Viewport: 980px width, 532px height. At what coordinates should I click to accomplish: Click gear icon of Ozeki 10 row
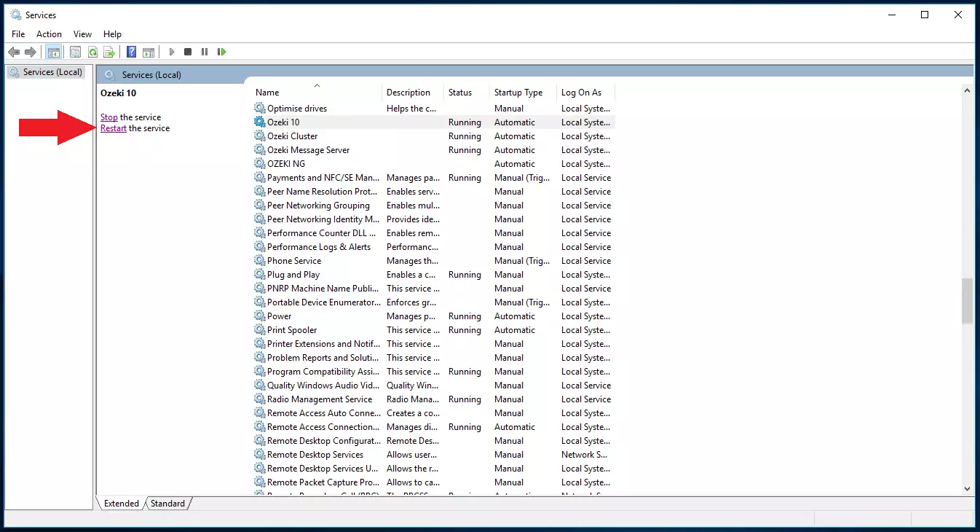pyautogui.click(x=260, y=122)
